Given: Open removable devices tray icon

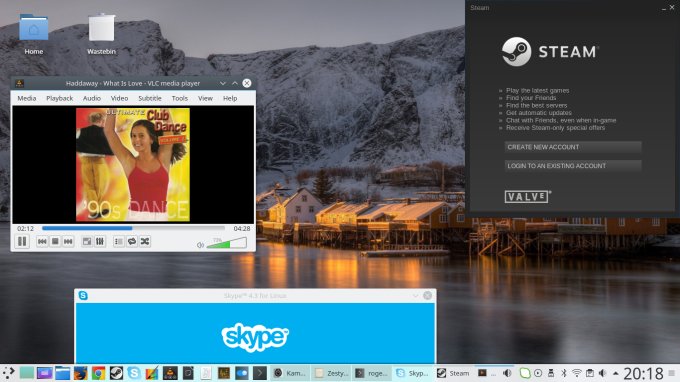Looking at the screenshot, I should [551, 373].
